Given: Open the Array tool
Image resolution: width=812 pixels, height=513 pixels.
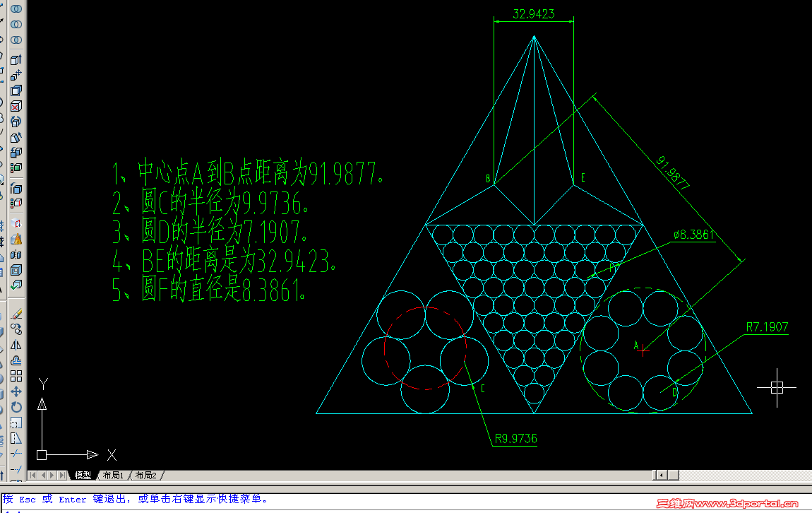Looking at the screenshot, I should click(16, 375).
